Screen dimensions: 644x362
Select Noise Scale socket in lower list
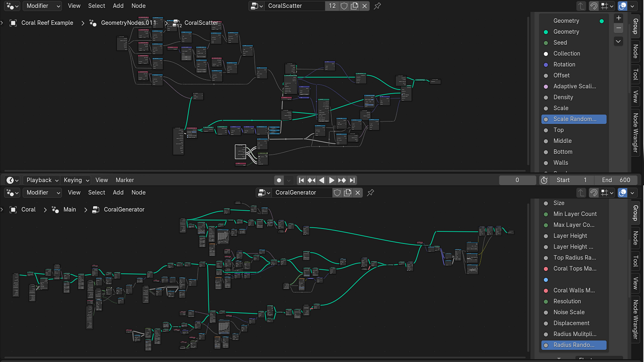(574, 312)
